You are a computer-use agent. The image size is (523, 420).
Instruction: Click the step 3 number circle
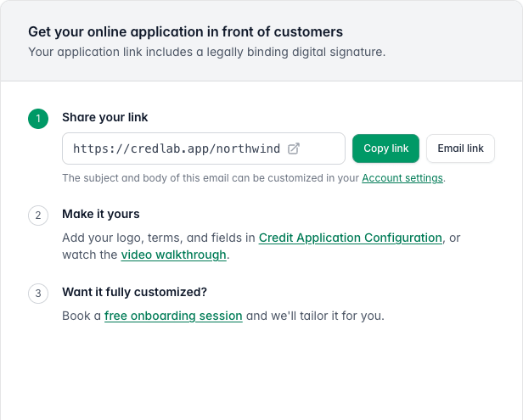click(x=38, y=294)
